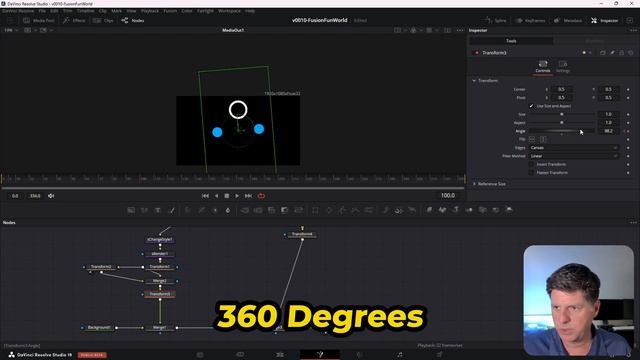The image size is (640, 360).
Task: Add a Polygon mask from the toolbar
Action: tap(342, 210)
